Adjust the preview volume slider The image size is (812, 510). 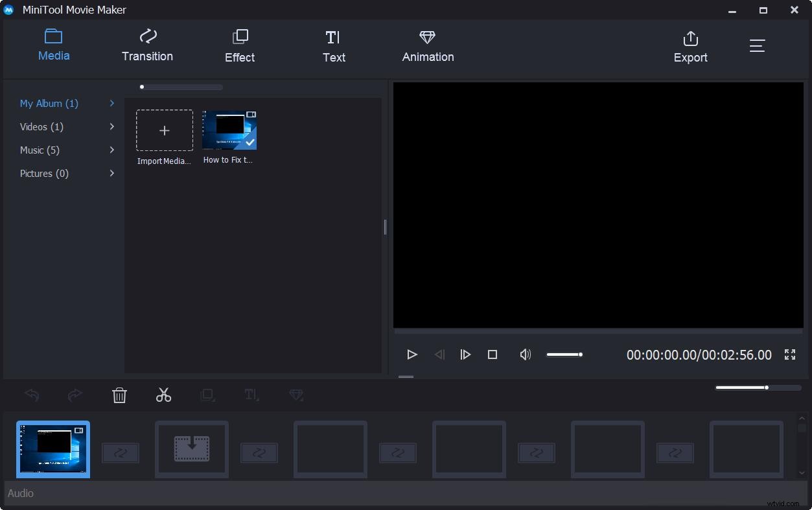(x=564, y=354)
